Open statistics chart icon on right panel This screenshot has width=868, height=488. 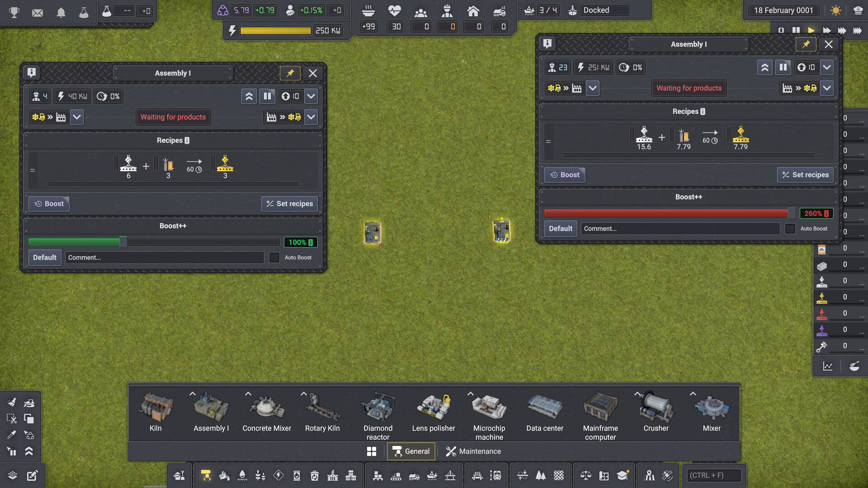pyautogui.click(x=827, y=366)
